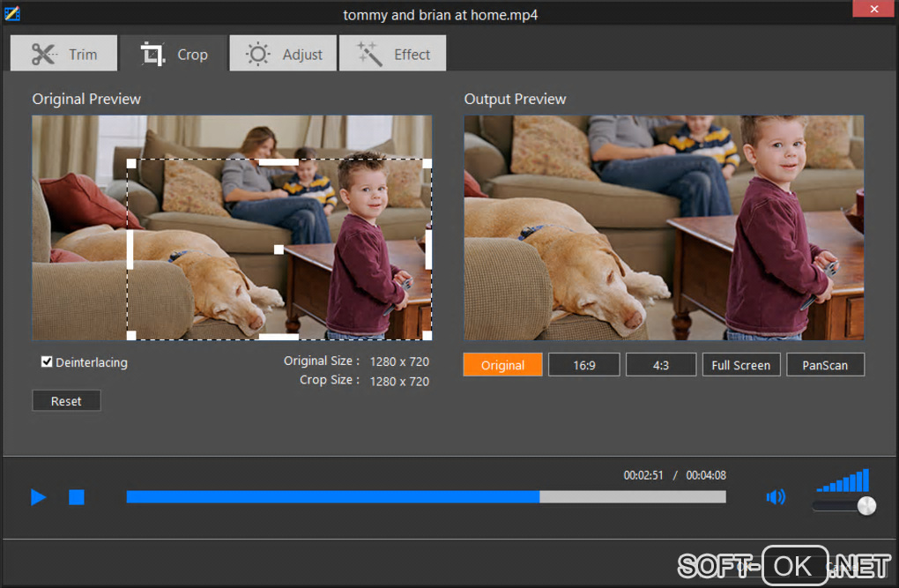899x588 pixels.
Task: Click the crop right-edge handle
Action: tap(428, 249)
